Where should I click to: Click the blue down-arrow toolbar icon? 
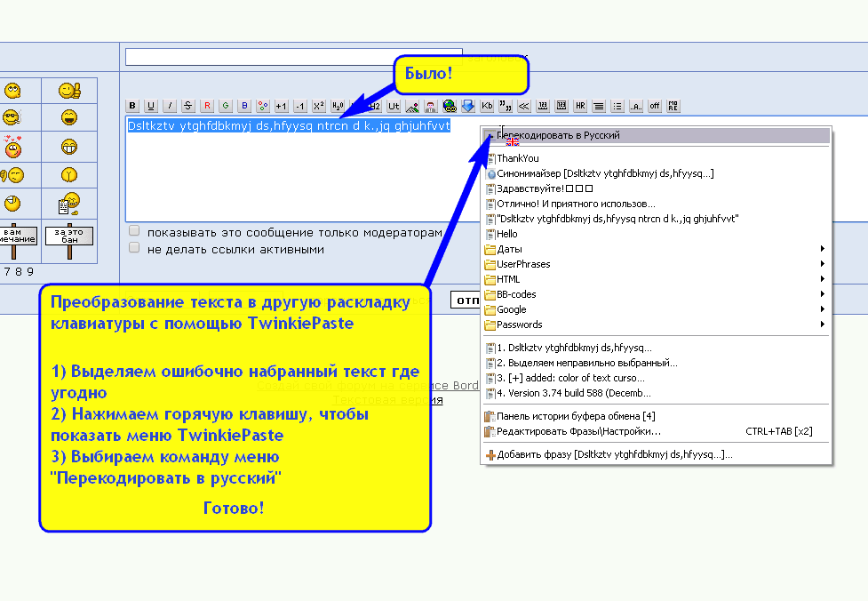(468, 106)
